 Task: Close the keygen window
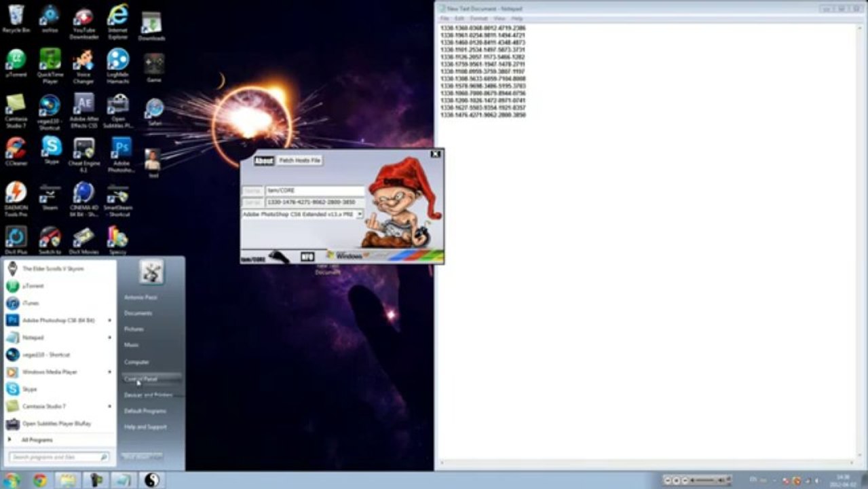[436, 154]
